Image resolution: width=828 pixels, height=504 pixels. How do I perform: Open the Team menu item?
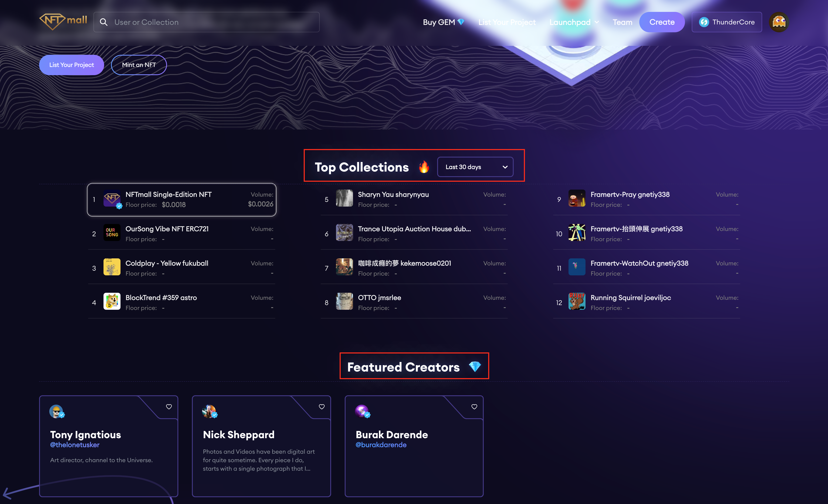(622, 22)
